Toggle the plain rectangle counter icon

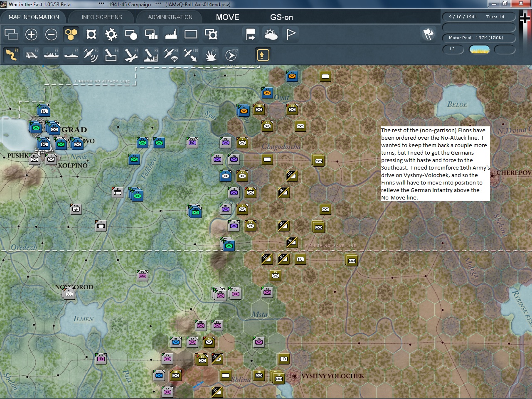point(191,34)
